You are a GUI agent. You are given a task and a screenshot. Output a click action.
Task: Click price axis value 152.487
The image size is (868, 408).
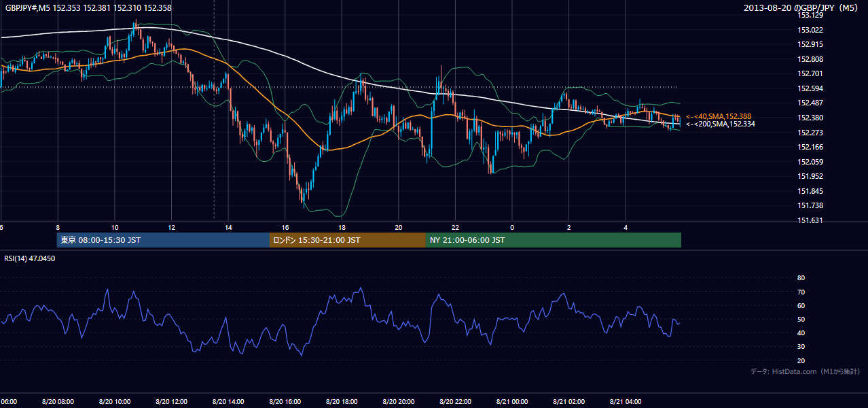(x=810, y=103)
